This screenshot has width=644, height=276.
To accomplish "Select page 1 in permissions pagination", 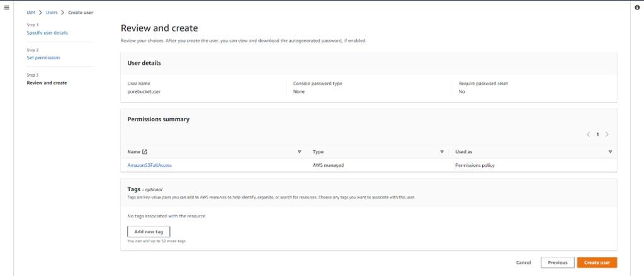I will (598, 134).
